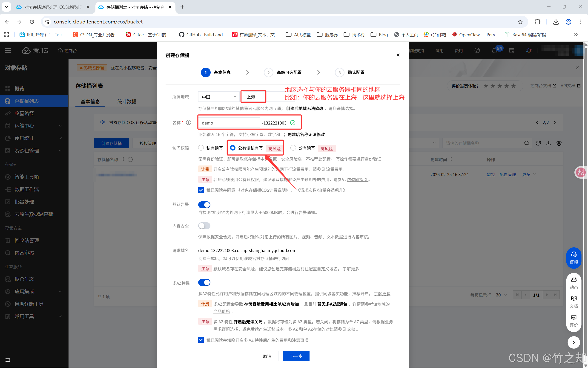588x368 pixels.
Task: Change rows per page dropdown showing 20
Action: 501,295
